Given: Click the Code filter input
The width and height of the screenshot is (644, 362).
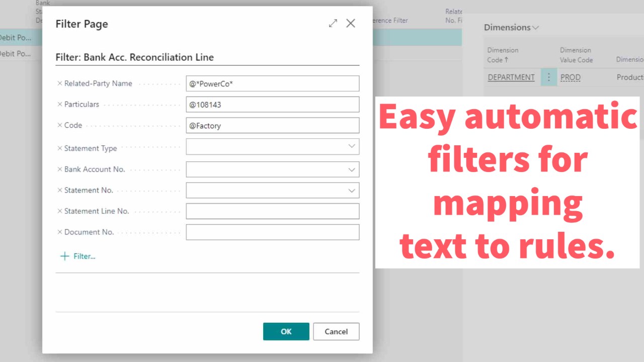Looking at the screenshot, I should pyautogui.click(x=273, y=125).
